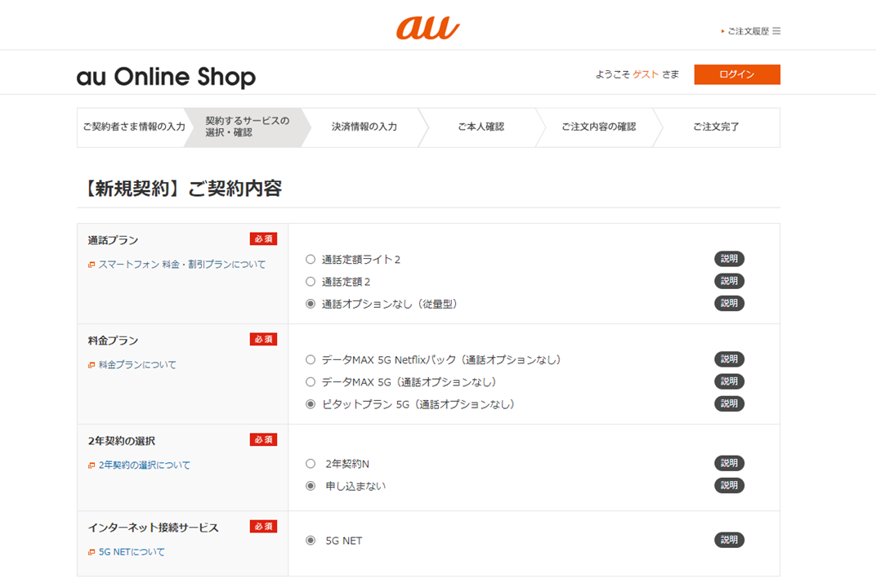Choose データMAX 5G（通話オプションなし） radio
Image resolution: width=876 pixels, height=588 pixels.
(x=311, y=382)
